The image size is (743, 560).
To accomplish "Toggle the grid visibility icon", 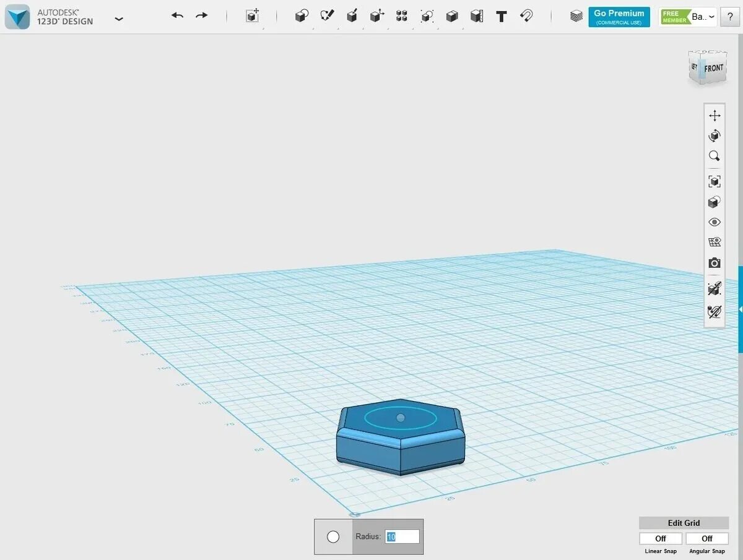I will click(x=715, y=242).
